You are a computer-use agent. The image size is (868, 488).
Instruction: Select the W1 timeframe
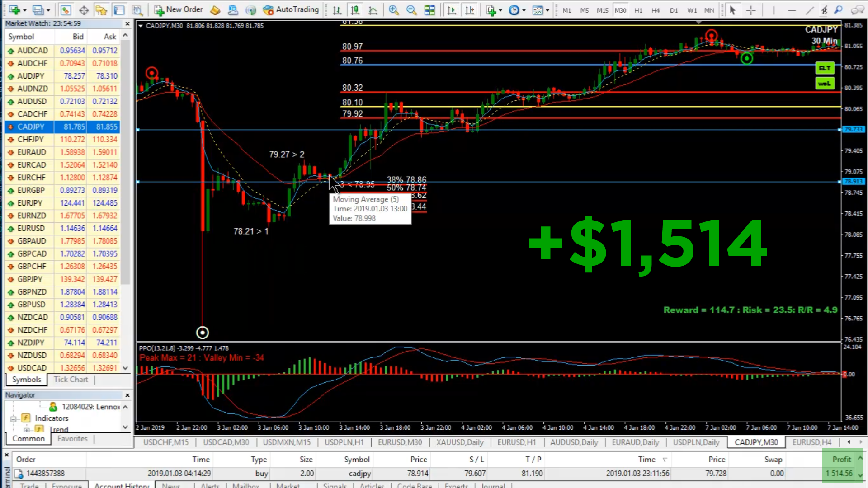pos(692,10)
